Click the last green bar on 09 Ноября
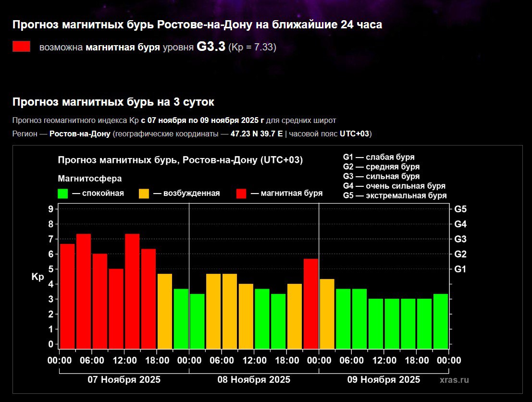 click(x=441, y=320)
